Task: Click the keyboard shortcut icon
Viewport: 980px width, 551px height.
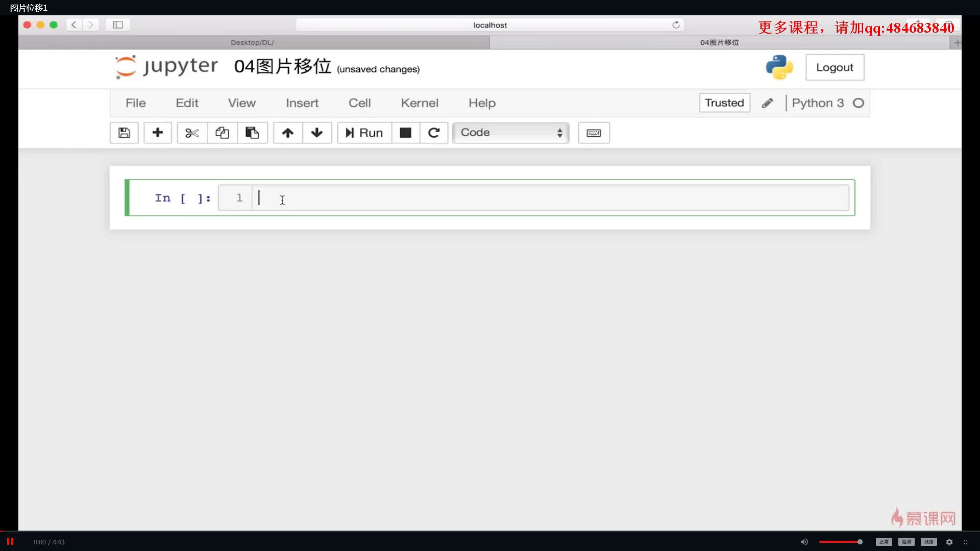Action: (x=594, y=132)
